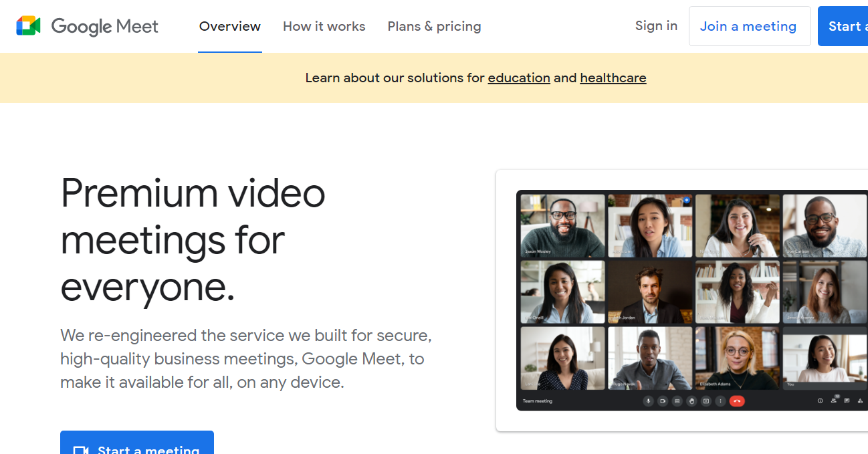The height and width of the screenshot is (454, 868).
Task: Click the camera icon in meeting preview toolbar
Action: coord(663,401)
